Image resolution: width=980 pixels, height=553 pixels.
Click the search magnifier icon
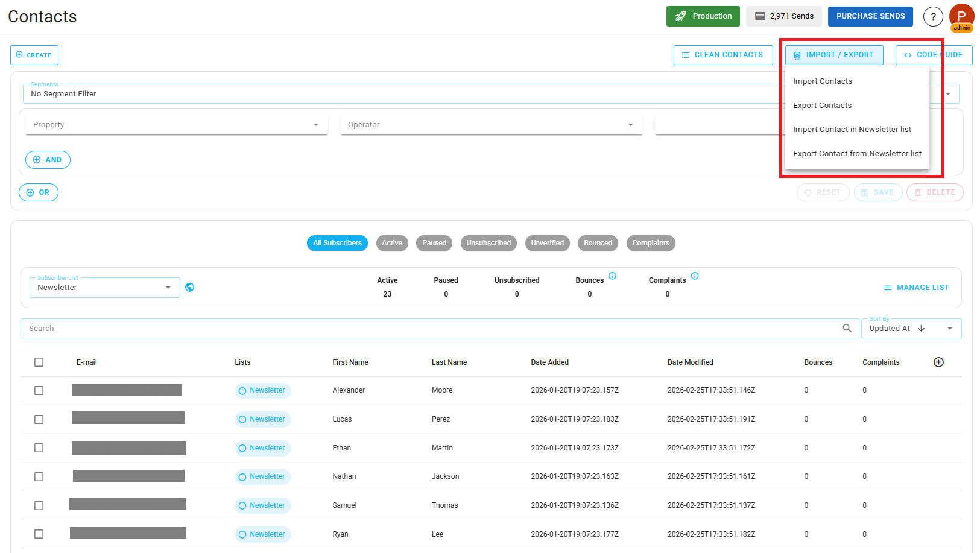coord(847,328)
